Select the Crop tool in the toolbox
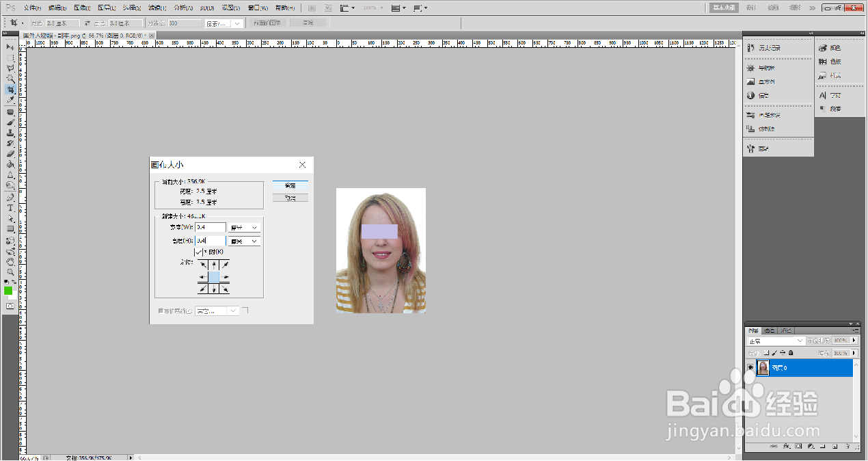Viewport: 868px width, 461px height. (x=10, y=90)
